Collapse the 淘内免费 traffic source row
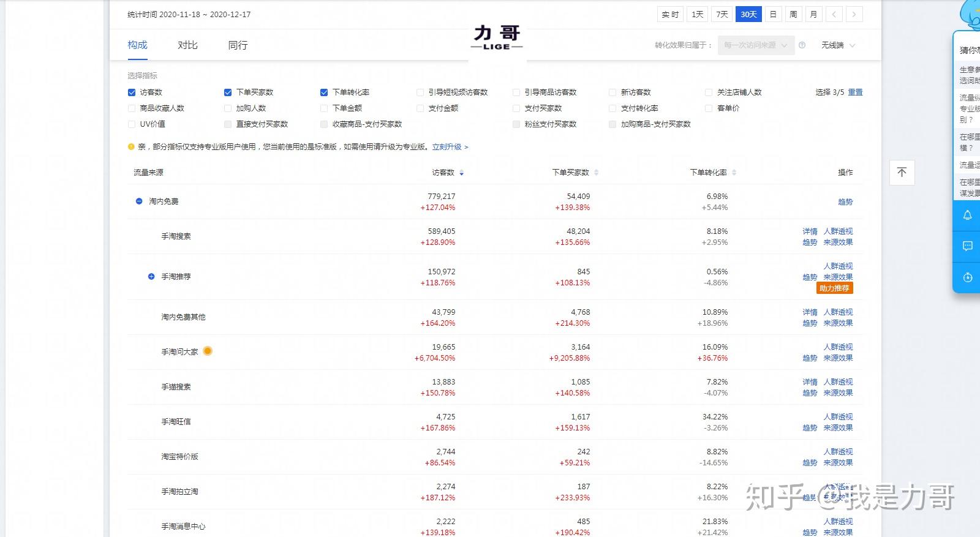This screenshot has width=980, height=537. (139, 201)
